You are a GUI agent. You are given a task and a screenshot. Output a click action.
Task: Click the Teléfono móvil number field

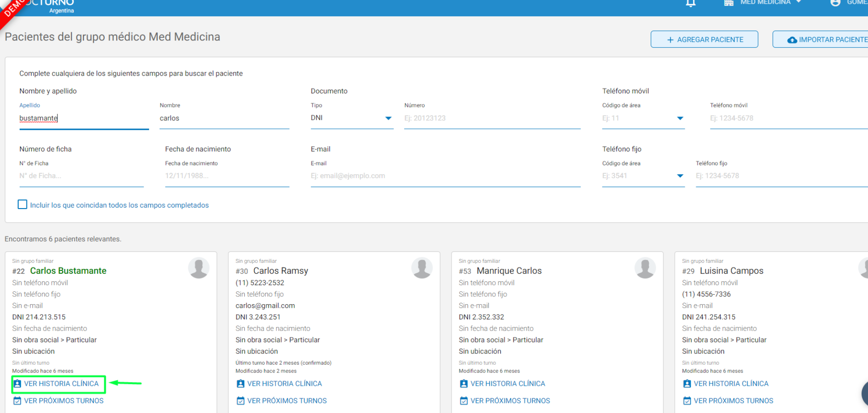(789, 118)
